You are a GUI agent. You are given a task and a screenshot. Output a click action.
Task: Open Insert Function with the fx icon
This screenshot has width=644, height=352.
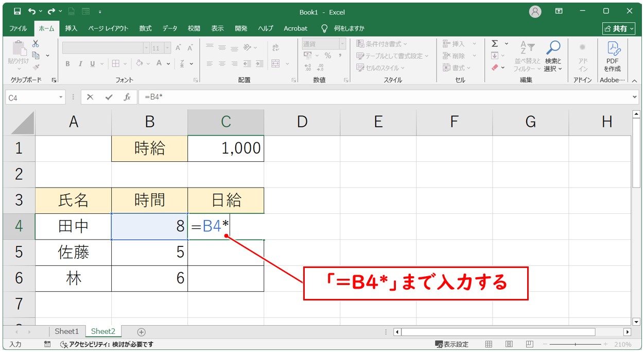[127, 97]
